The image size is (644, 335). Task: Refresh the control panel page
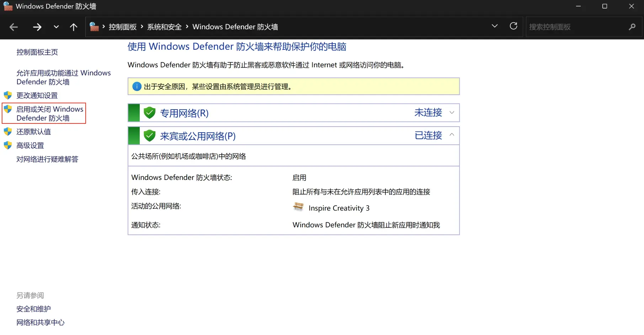click(513, 26)
